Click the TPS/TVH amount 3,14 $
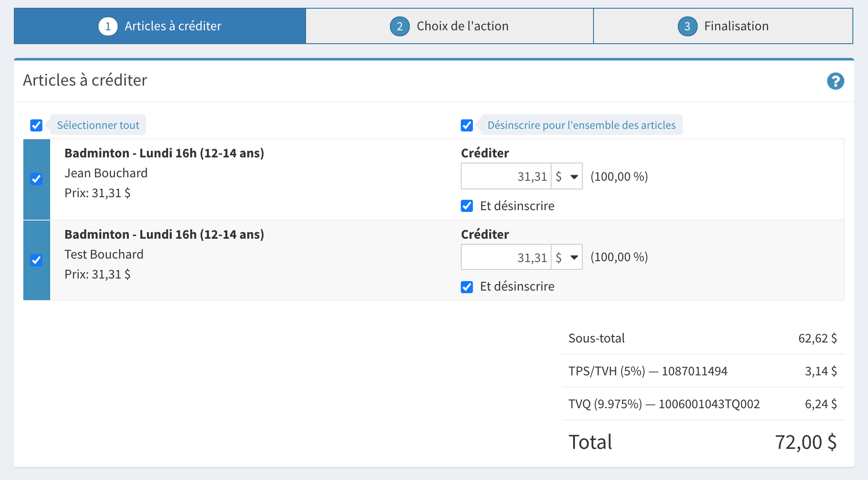Image resolution: width=868 pixels, height=480 pixels. (x=820, y=371)
